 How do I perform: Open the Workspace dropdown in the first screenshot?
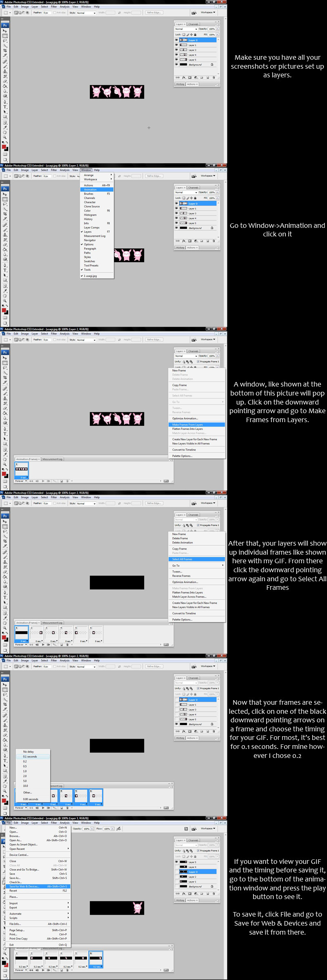[x=208, y=13]
